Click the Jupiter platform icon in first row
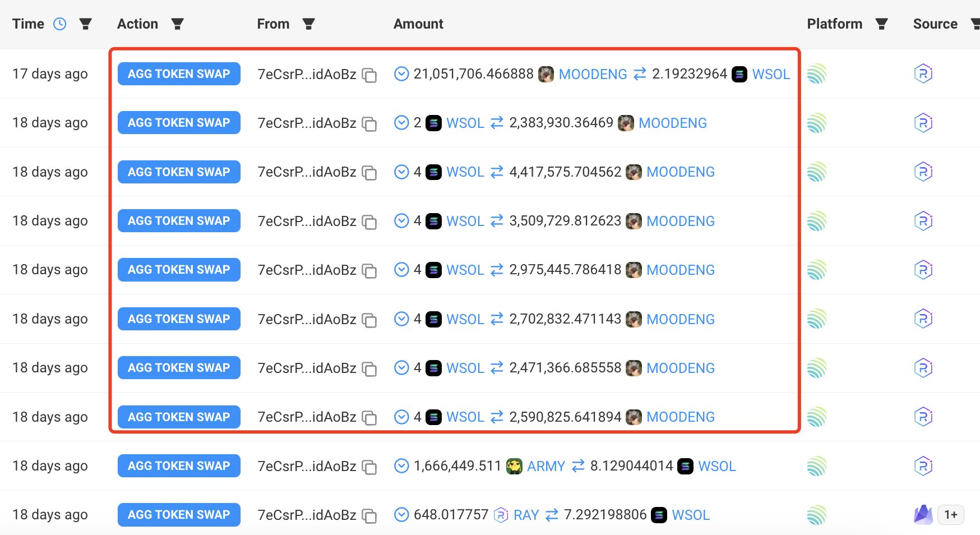This screenshot has height=535, width=980. 817,74
